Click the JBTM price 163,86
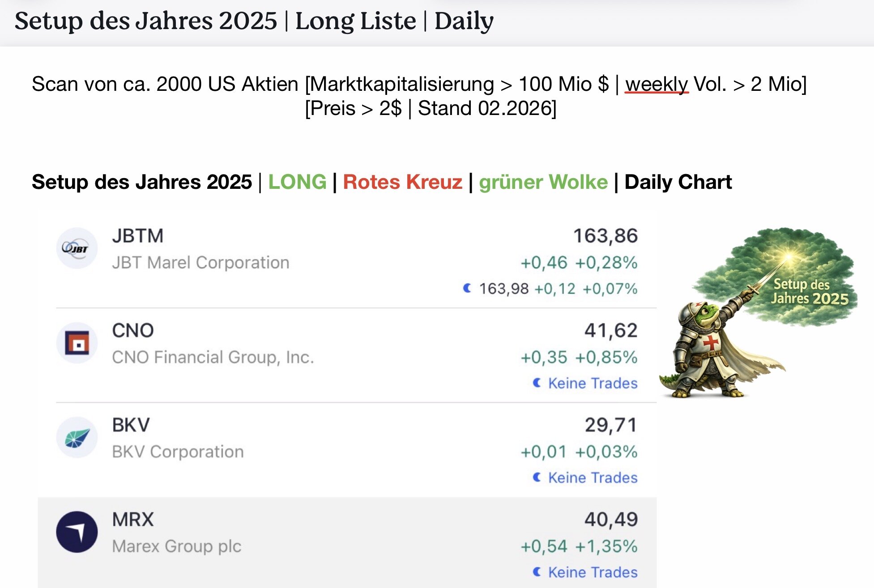Viewport: 874px width, 588px height. [605, 236]
